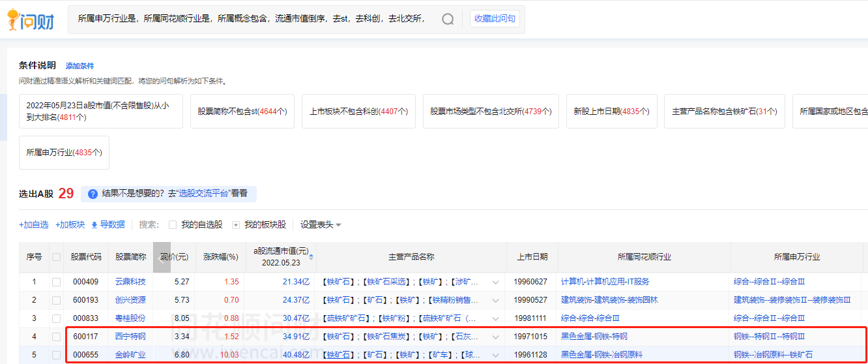Expand 主营产品名称 dropdown for 粤桂股份 row
The width and height of the screenshot is (868, 364).
[495, 319]
